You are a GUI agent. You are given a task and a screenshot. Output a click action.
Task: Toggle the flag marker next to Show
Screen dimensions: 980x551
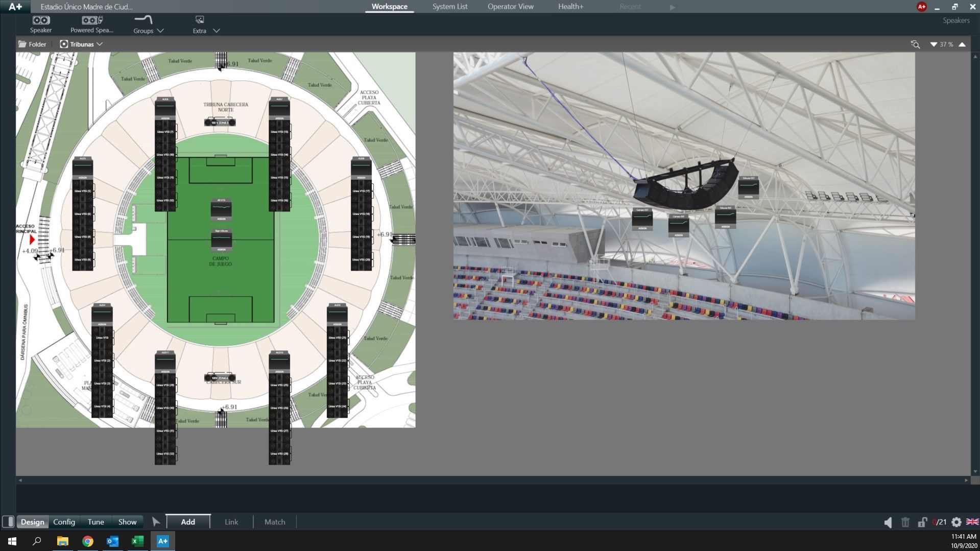tap(156, 522)
